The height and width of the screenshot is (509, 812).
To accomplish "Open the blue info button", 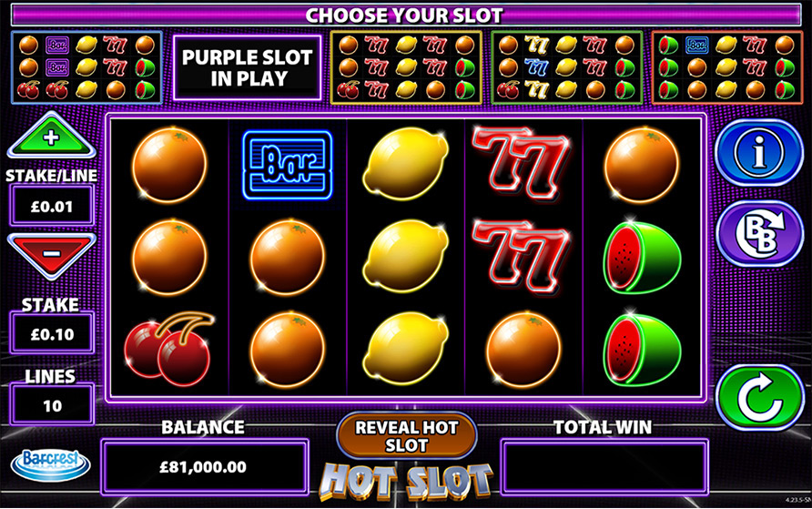I will point(759,152).
